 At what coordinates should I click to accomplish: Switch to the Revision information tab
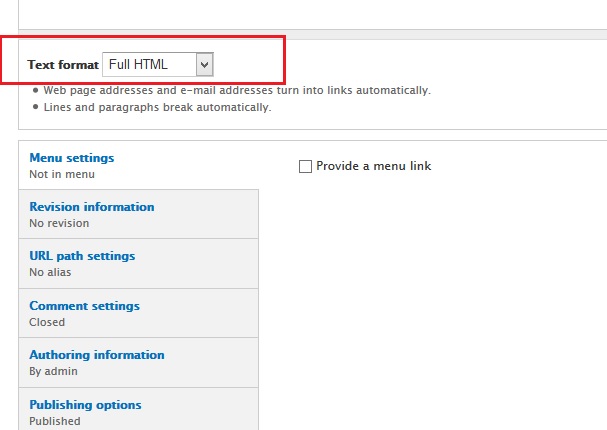point(92,207)
